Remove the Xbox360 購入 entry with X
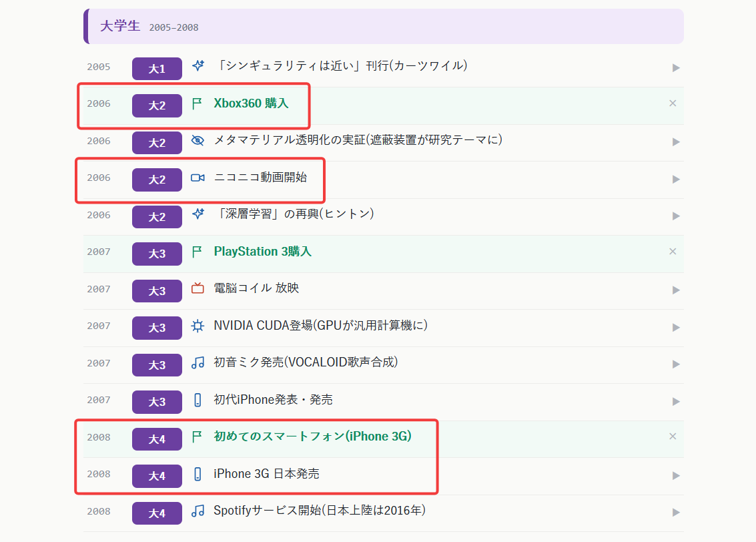 pyautogui.click(x=673, y=103)
